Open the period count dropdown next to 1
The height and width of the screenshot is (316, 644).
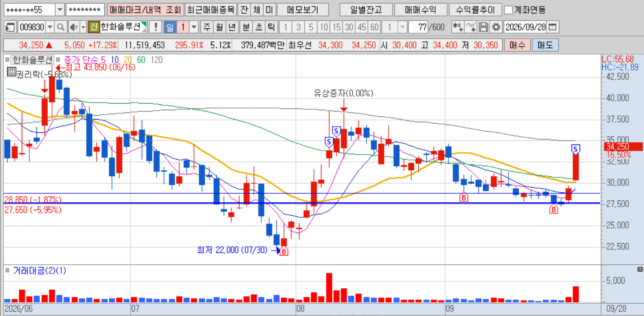click(x=194, y=27)
